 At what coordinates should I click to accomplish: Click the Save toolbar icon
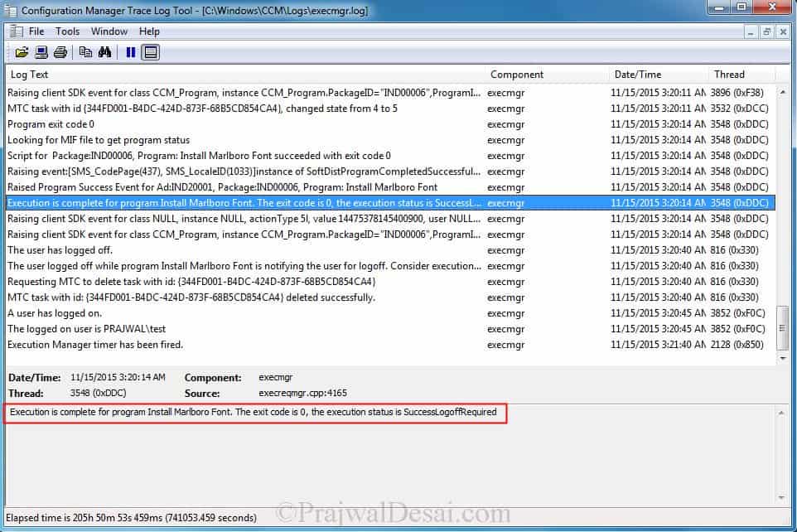[40, 51]
